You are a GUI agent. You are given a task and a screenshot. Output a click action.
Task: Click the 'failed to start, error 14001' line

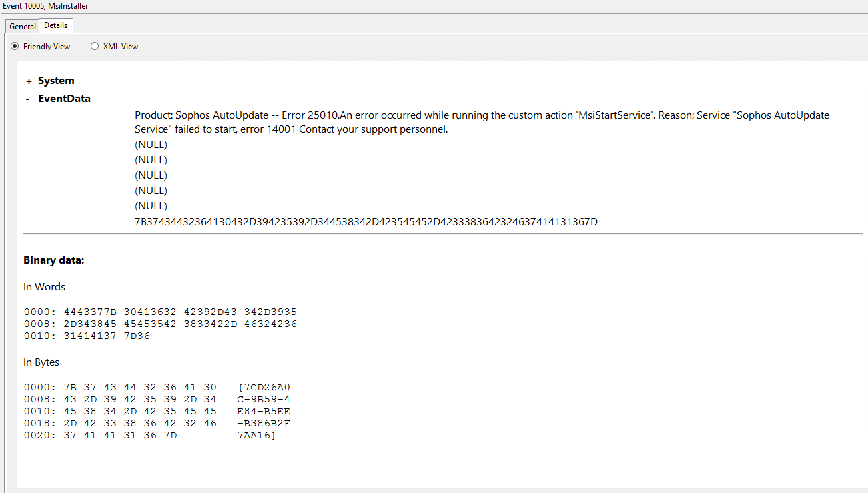[292, 129]
